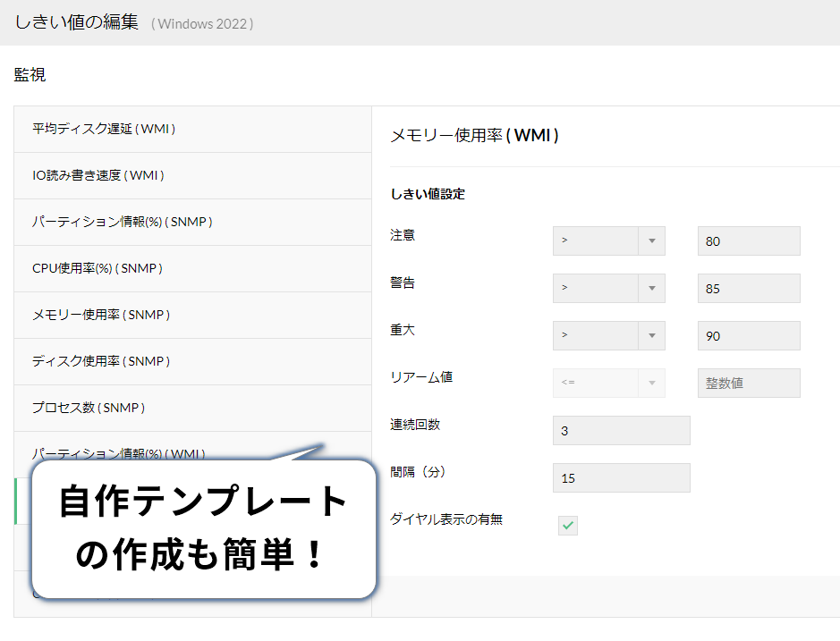
Task: Expand the 警告 comparison operator dropdown
Action: pyautogui.click(x=608, y=289)
